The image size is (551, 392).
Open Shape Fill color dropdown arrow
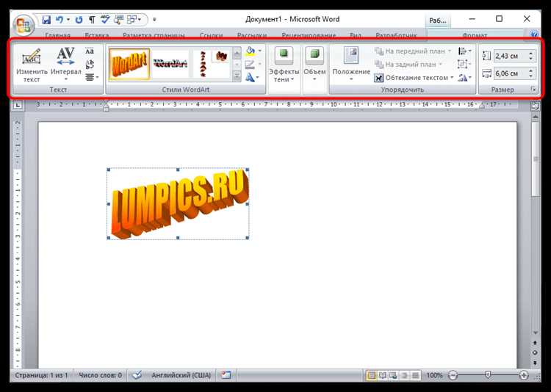259,51
